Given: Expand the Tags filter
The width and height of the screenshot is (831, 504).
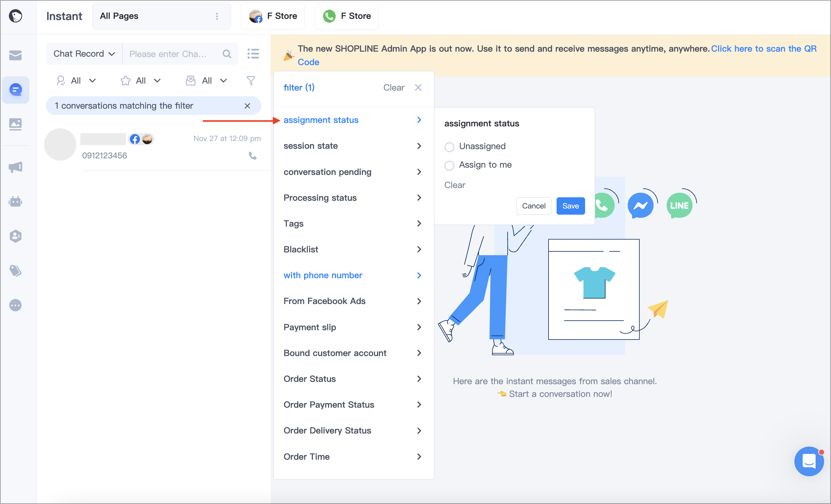Looking at the screenshot, I should point(353,223).
